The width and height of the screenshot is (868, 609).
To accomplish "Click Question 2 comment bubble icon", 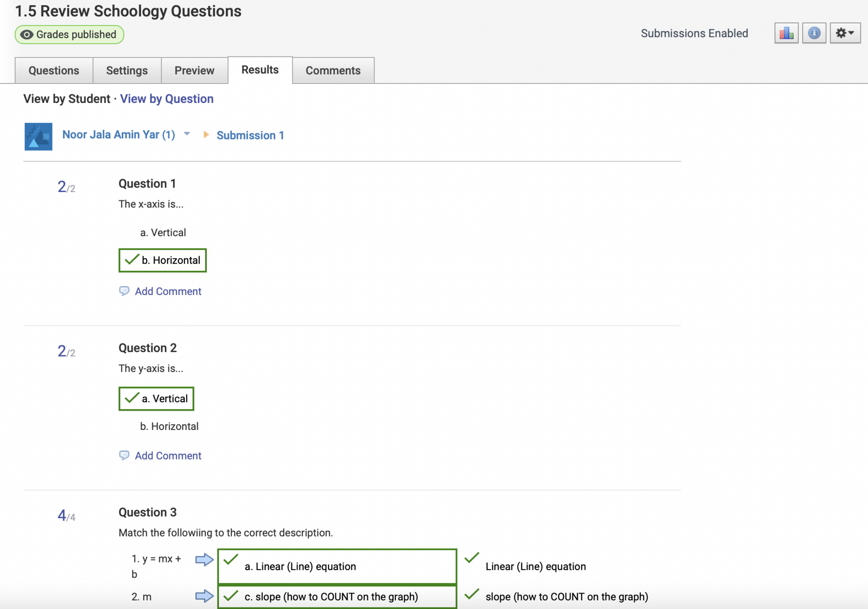I will coord(124,456).
